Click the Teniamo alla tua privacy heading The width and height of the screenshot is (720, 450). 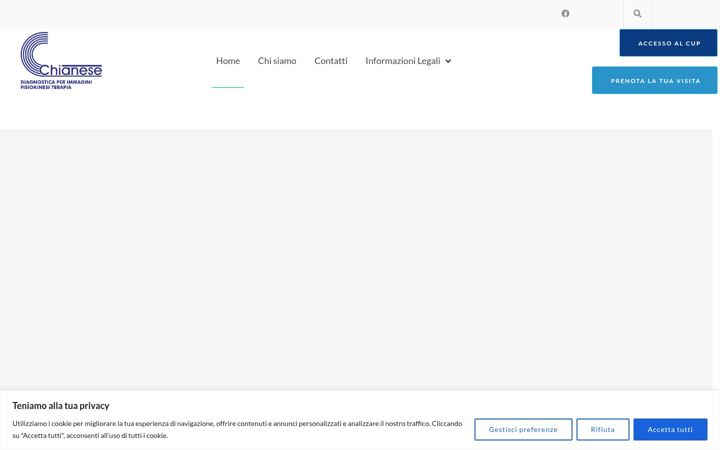(61, 405)
